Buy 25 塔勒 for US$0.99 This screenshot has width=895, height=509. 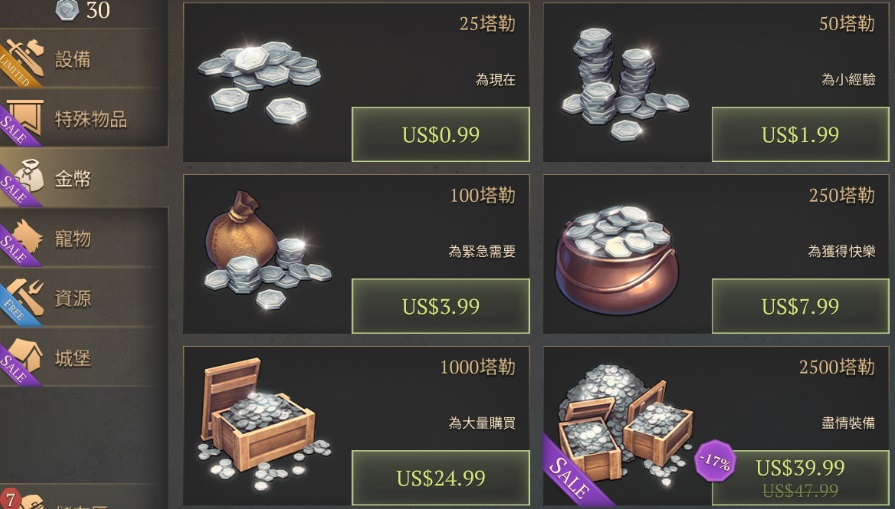click(441, 135)
